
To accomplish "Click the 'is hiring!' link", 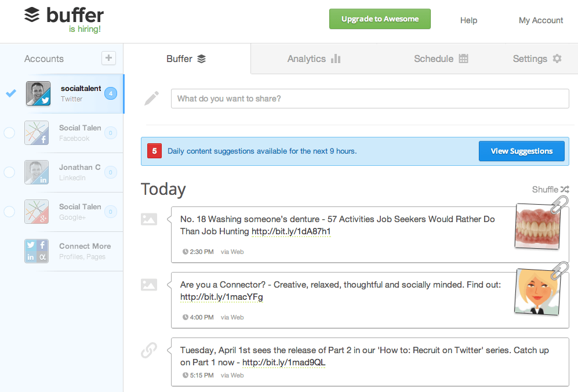I will point(85,29).
